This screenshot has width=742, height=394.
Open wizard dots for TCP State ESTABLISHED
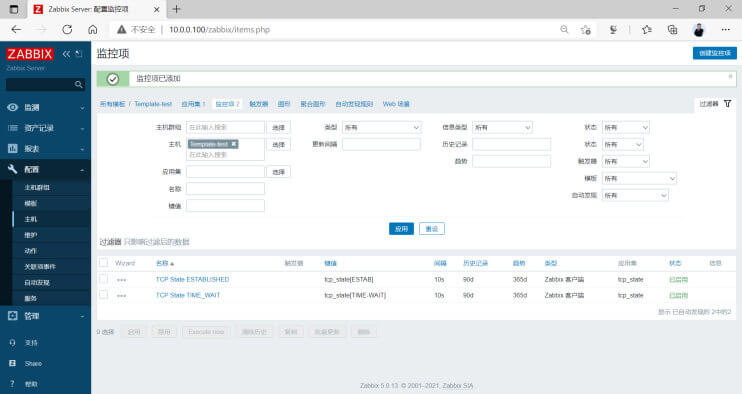[x=122, y=280]
